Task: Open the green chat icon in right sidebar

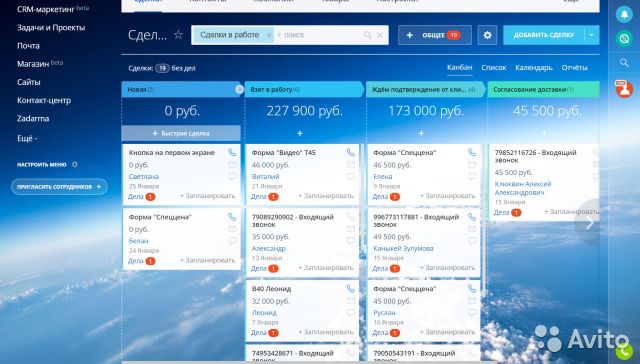Action: 624,38
